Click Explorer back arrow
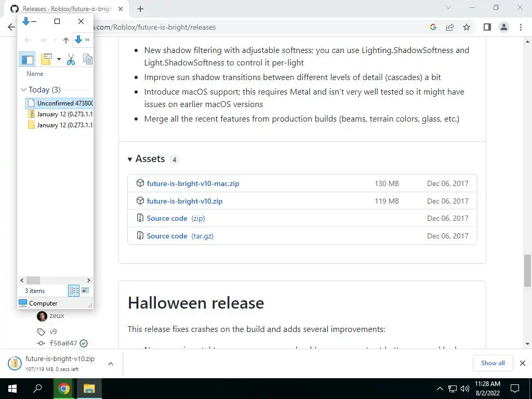Image resolution: width=532 pixels, height=399 pixels. pyautogui.click(x=28, y=40)
